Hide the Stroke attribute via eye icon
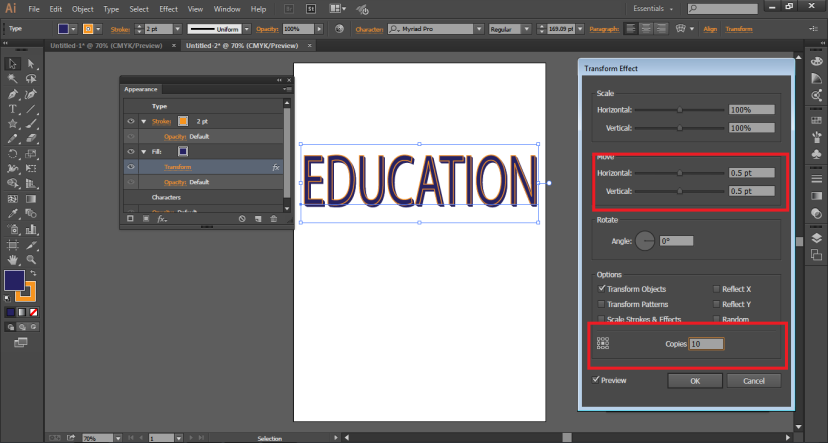Screen dimensions: 828x443 [130, 121]
